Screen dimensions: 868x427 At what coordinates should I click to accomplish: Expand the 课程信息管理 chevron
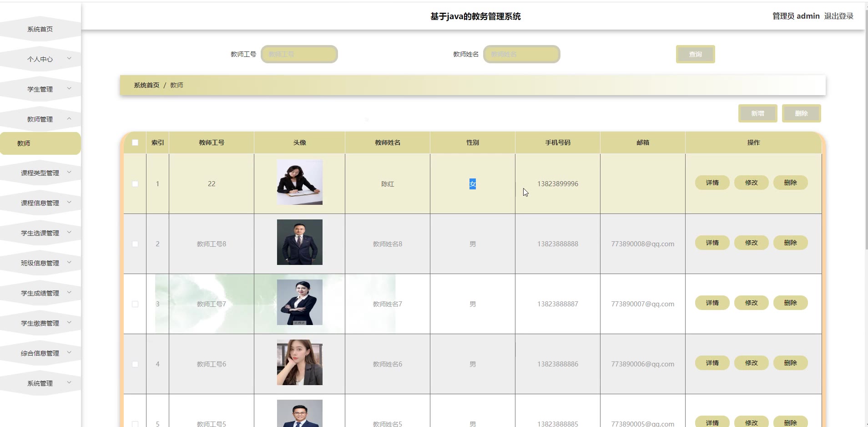69,202
